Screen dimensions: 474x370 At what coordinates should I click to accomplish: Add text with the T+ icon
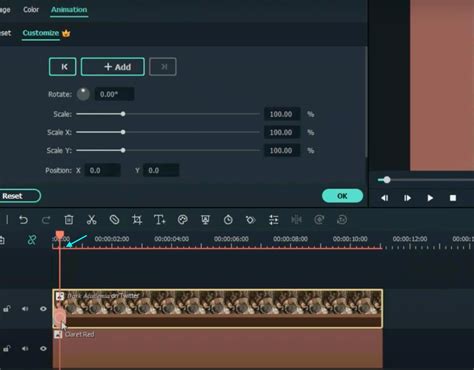pos(160,220)
